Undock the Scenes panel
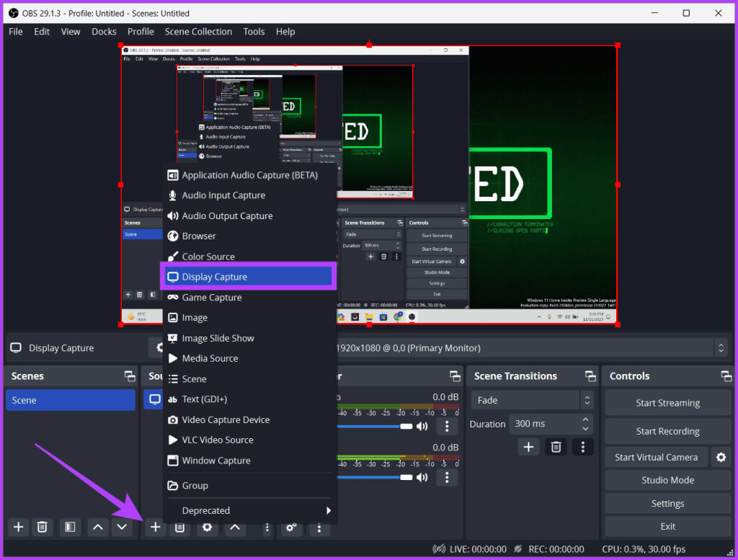The width and height of the screenshot is (738, 560). click(x=130, y=376)
